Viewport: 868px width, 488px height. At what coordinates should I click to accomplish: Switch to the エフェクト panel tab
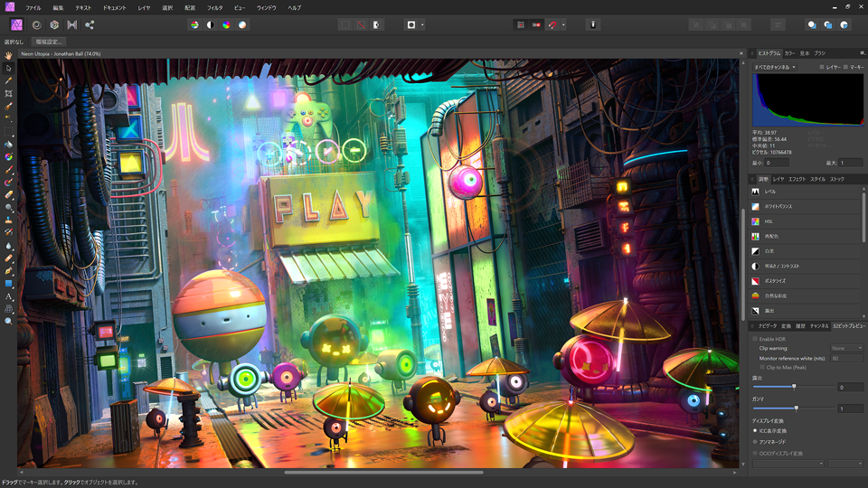[797, 179]
